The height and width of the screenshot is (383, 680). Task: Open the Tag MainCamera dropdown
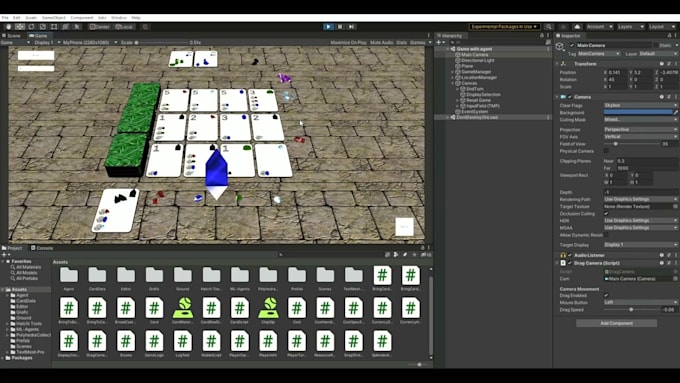(x=599, y=54)
